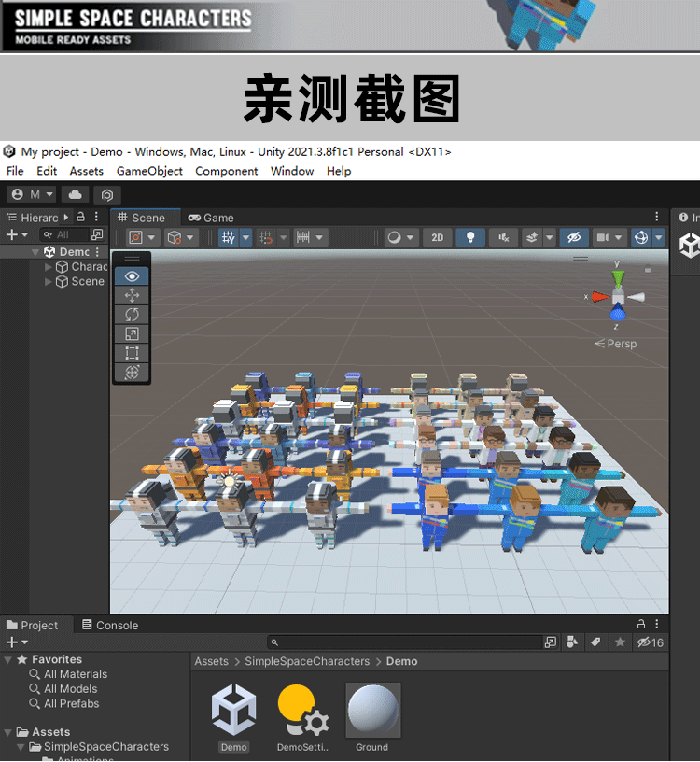Viewport: 700px width, 762px height.
Task: Select the Move tool in scene overlay
Action: 132,295
